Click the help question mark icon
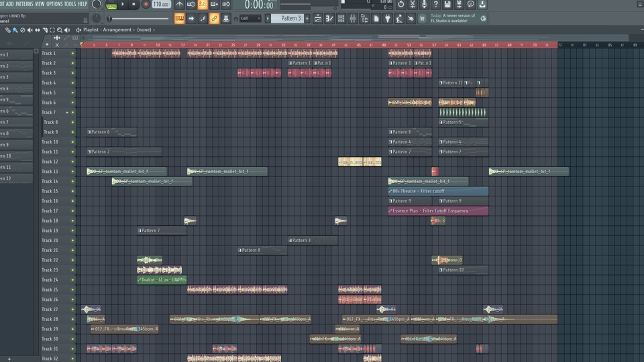 [x=436, y=5]
